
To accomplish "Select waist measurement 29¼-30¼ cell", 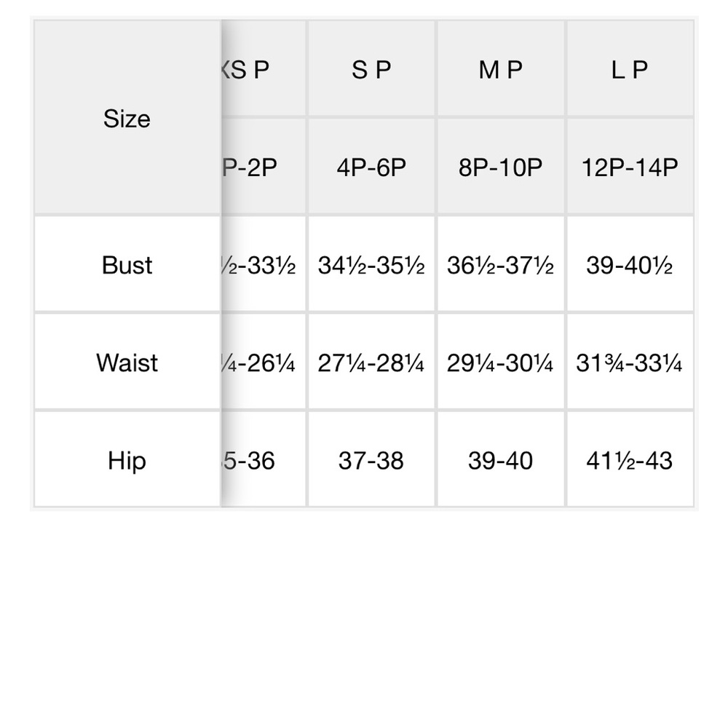I will coord(501,362).
